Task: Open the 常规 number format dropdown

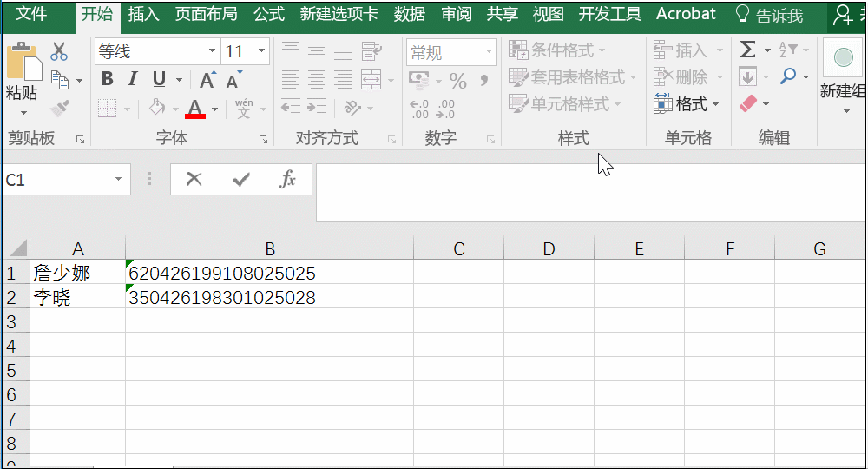Action: pos(489,51)
